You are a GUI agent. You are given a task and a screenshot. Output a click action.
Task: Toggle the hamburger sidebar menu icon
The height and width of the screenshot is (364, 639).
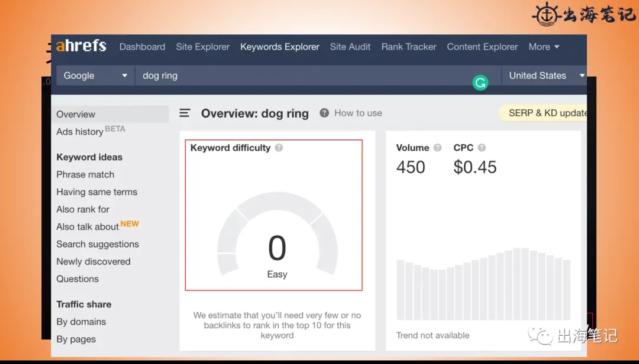point(185,113)
